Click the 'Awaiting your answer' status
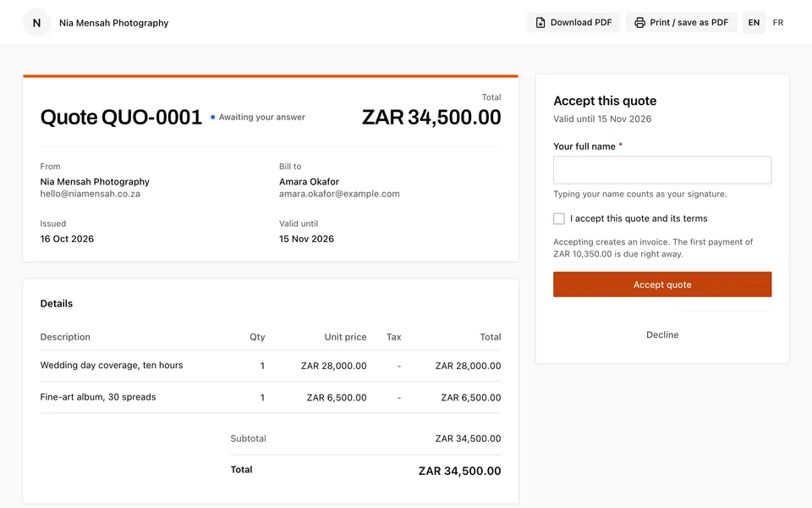 coord(258,117)
